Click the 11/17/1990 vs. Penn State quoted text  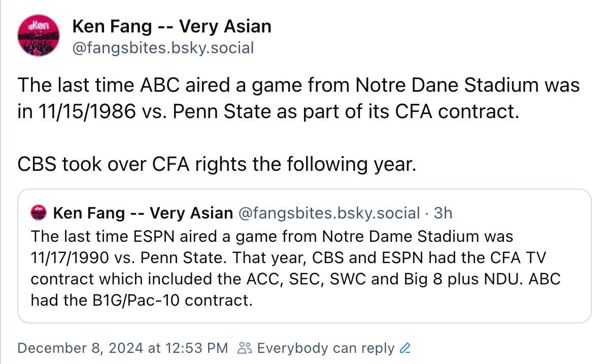[128, 258]
